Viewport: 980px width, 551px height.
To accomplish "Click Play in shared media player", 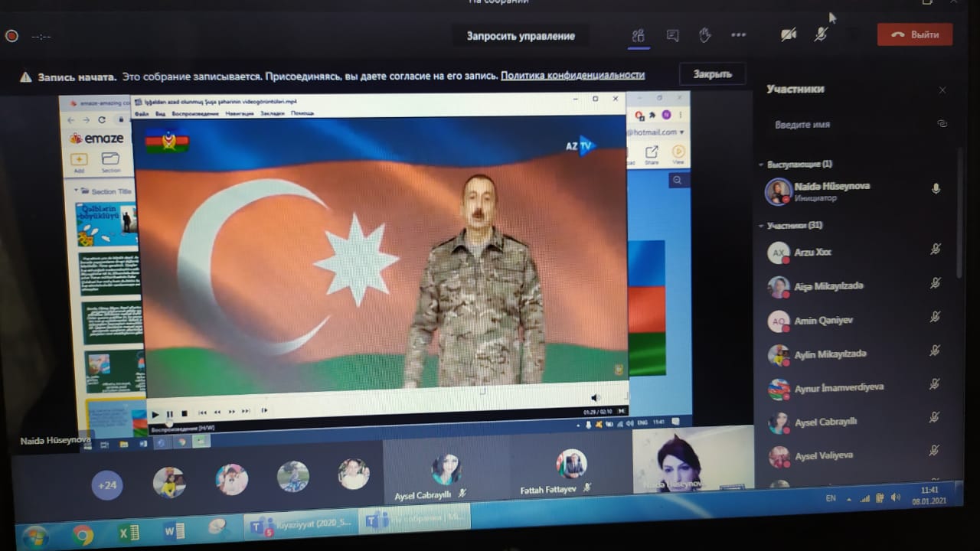I will pos(155,415).
